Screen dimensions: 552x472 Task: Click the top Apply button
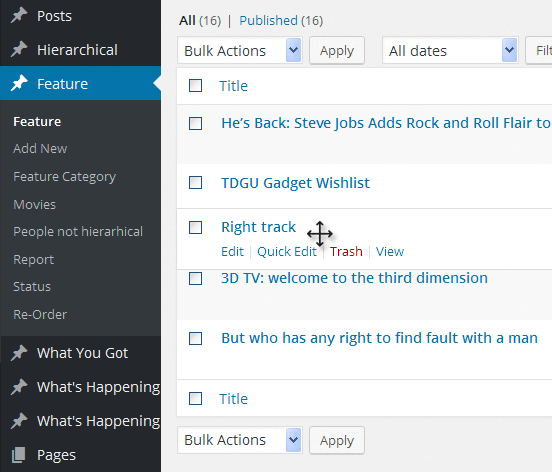[x=337, y=50]
